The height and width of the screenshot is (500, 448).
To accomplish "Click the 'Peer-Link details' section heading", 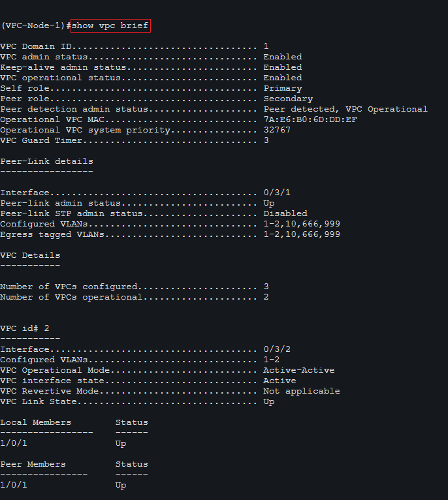I will click(46, 161).
